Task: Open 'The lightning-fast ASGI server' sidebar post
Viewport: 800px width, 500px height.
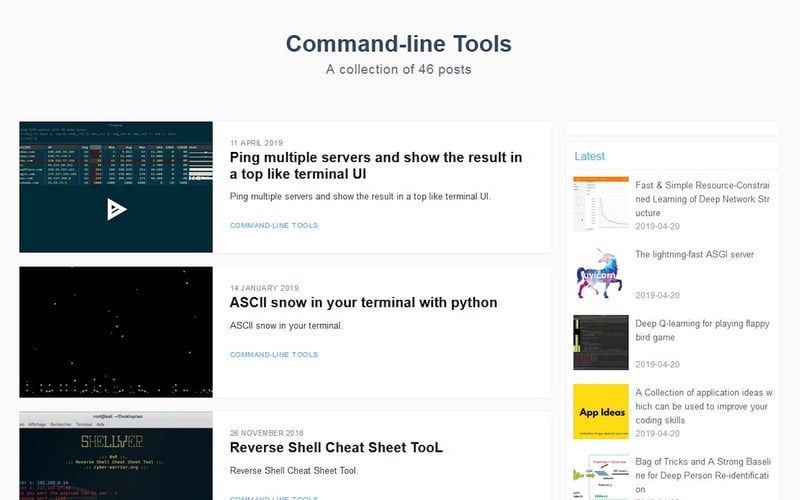Action: tap(694, 254)
